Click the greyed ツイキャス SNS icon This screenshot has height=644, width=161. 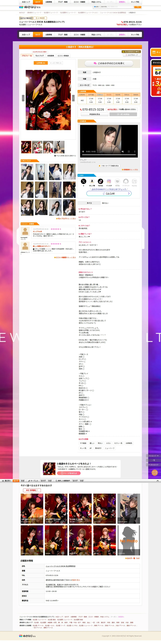point(126,181)
